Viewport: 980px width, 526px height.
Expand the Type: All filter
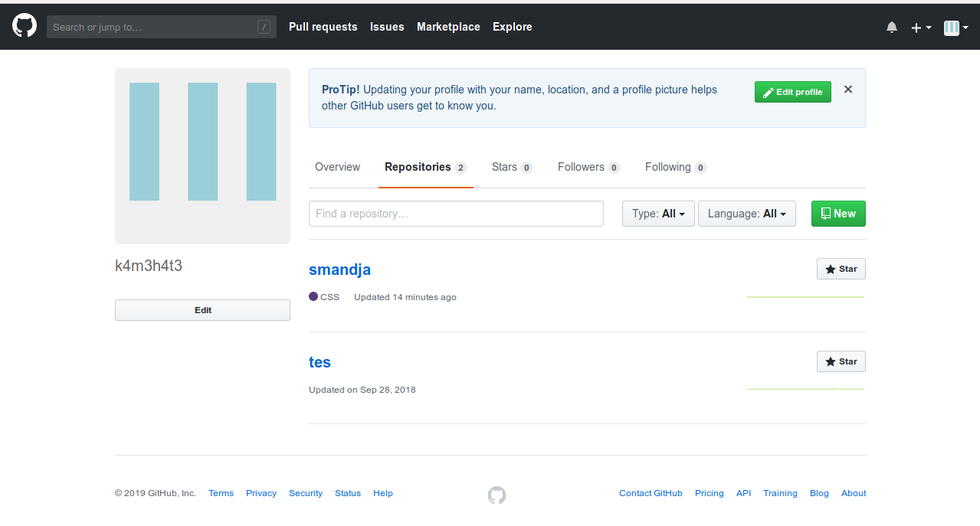(658, 214)
